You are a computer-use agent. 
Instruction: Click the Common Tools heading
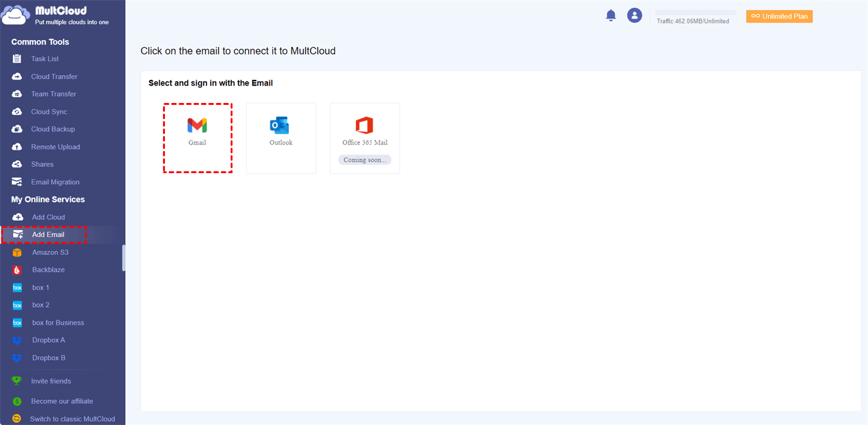pos(40,42)
